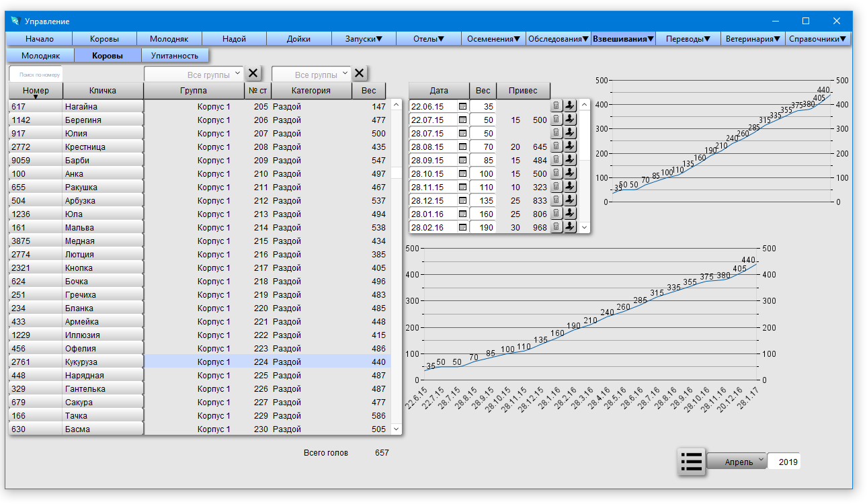Go to the Начало section
This screenshot has height=504, width=867.
[39, 39]
